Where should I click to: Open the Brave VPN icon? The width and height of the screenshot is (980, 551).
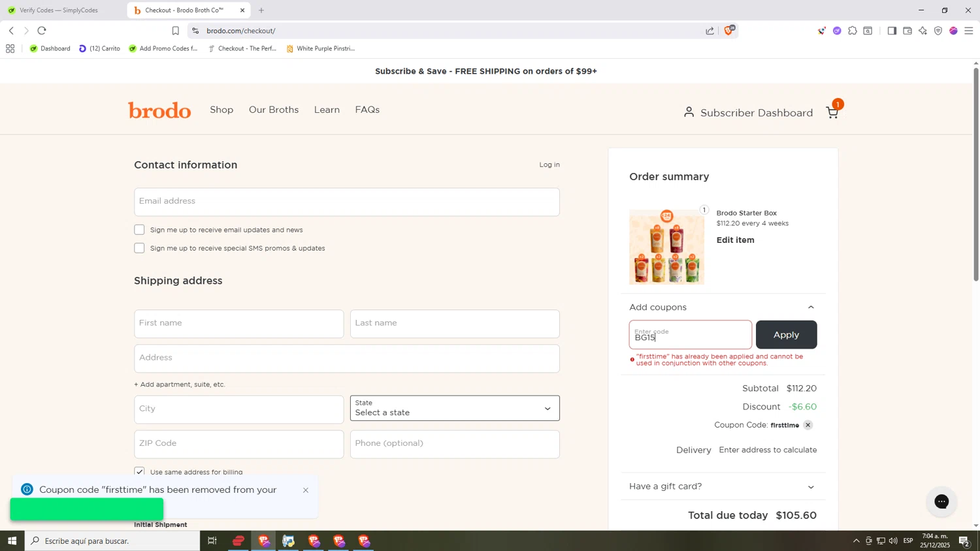tap(938, 31)
